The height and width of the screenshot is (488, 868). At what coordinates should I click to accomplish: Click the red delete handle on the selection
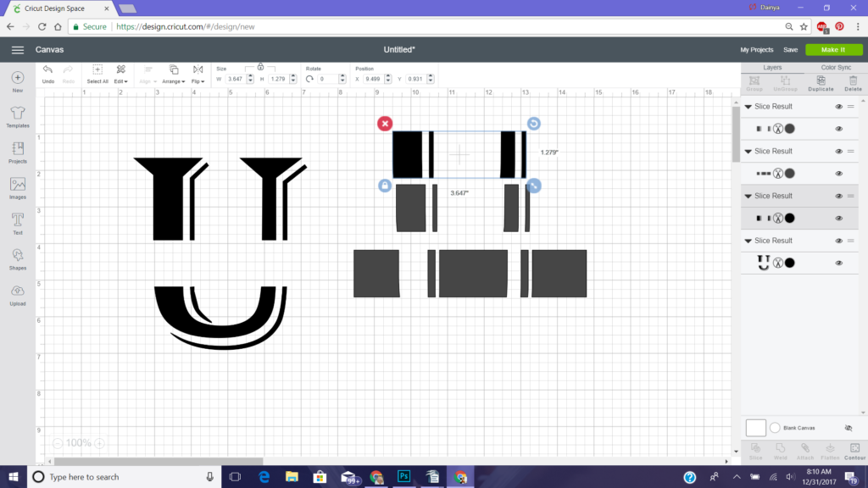click(385, 124)
